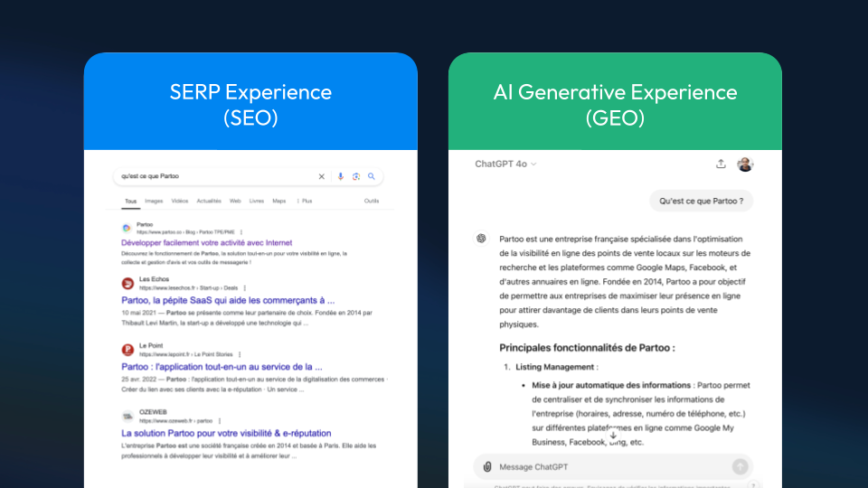Click the 'Listing Management' list item
The height and width of the screenshot is (488, 868).
[x=556, y=367]
